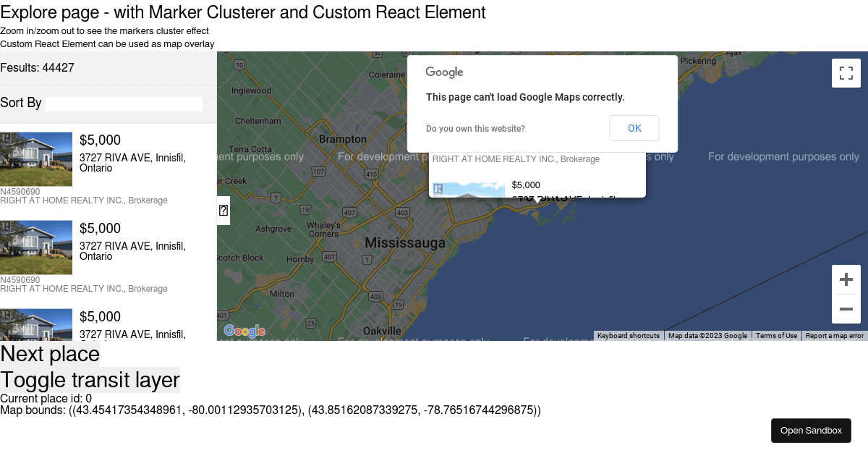Screen dimensions: 868x456
Task: Click the zoom out minus icon
Action: click(x=846, y=309)
